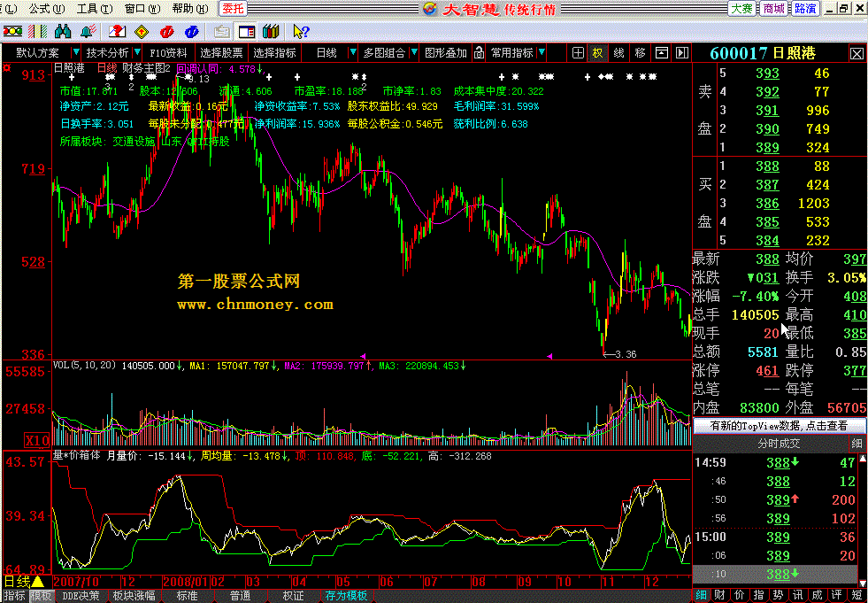Select the 权证 tab
The height and width of the screenshot is (603, 868).
click(x=294, y=596)
